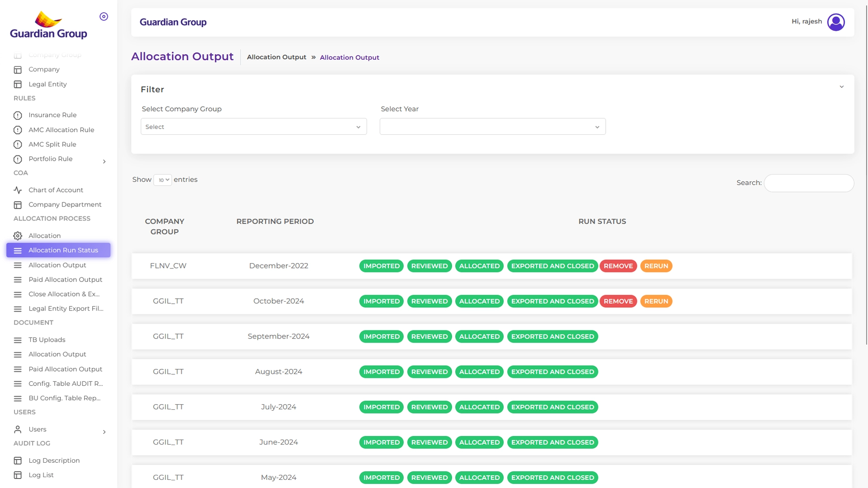Screen dimensions: 868x488
Task: Click RERUN for FLNV_CW December-2022
Action: click(x=656, y=266)
